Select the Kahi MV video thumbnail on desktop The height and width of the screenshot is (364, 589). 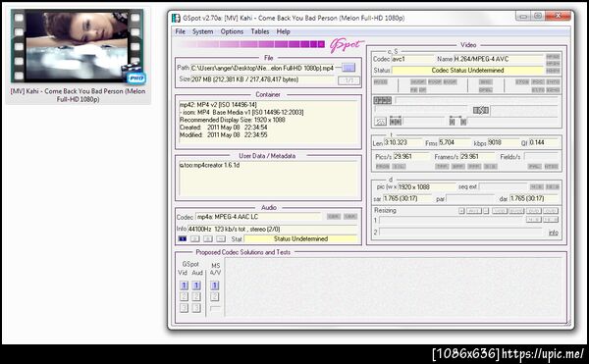(78, 46)
